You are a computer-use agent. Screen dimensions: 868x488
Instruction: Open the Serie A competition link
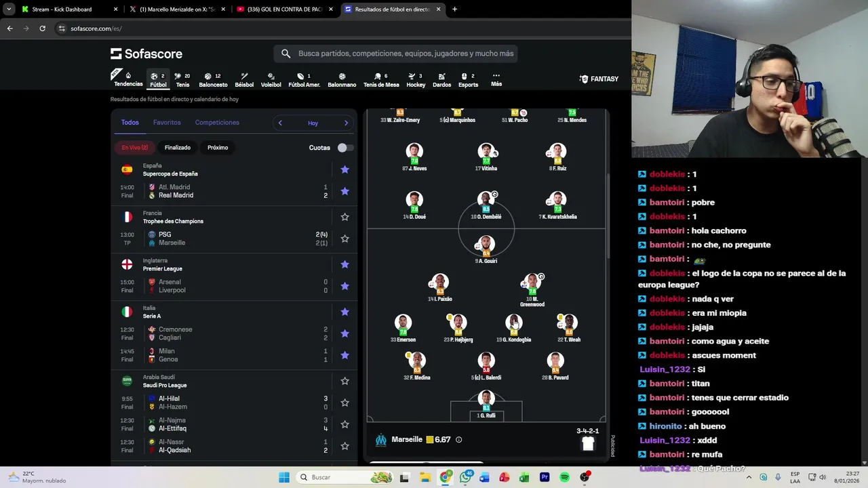click(152, 317)
